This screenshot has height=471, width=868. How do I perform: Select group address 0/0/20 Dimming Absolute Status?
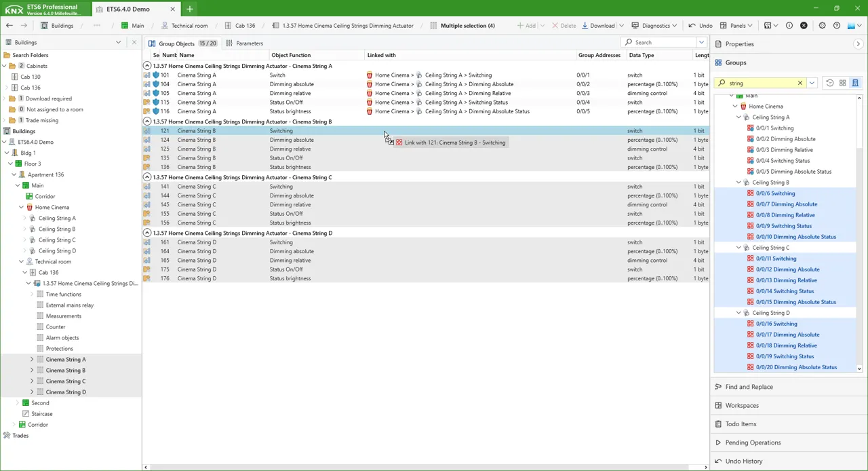click(796, 367)
